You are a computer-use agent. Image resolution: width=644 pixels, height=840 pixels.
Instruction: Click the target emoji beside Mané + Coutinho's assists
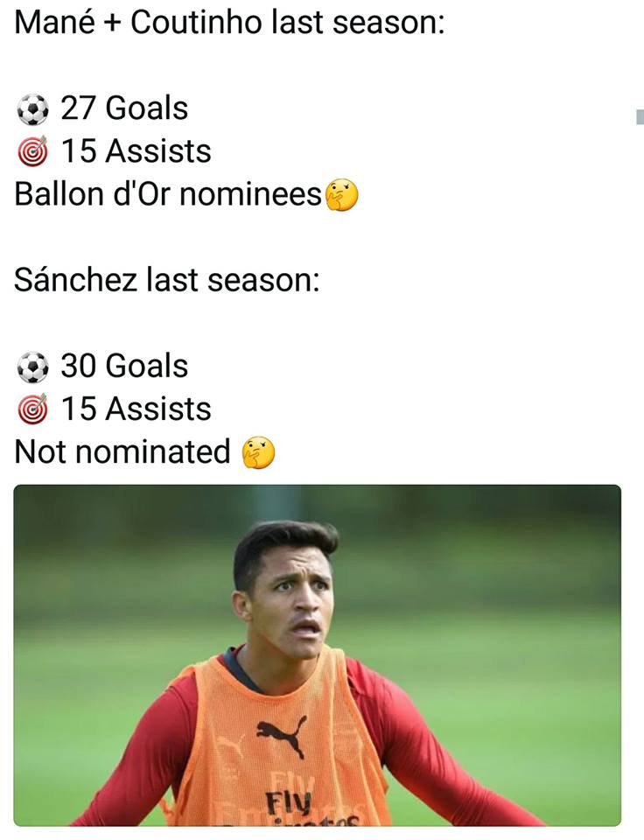click(x=32, y=153)
